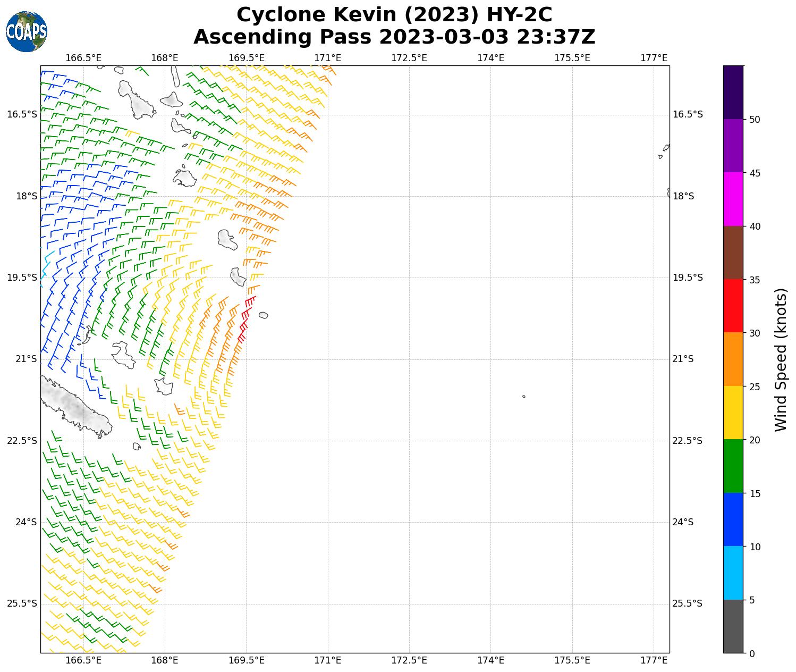Click the dark purple top colorbar segment
The image size is (796, 672).
pyautogui.click(x=733, y=92)
